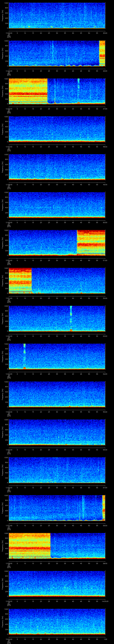114x644 pixels.
Task: Select the 13:46:00 start time label
Action: 9,109
